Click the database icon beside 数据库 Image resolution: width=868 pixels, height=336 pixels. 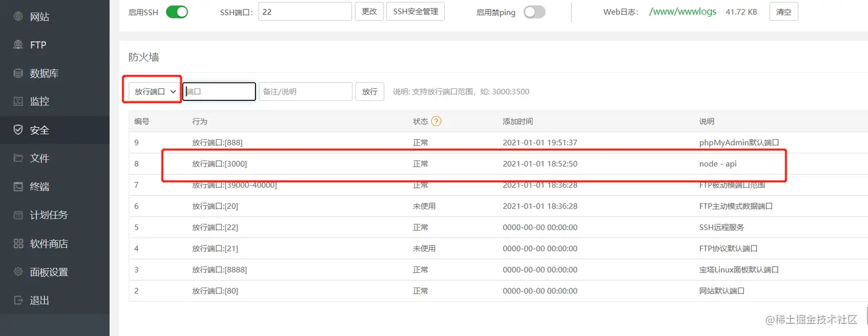tap(18, 73)
